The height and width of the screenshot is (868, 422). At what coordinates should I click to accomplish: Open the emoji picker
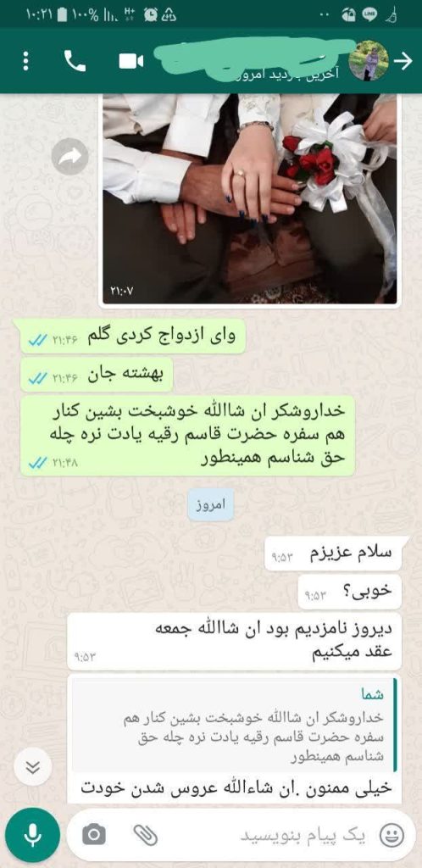point(392,835)
